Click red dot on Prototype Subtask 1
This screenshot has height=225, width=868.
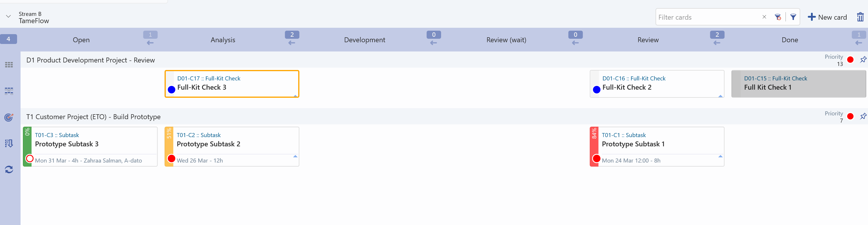click(597, 158)
